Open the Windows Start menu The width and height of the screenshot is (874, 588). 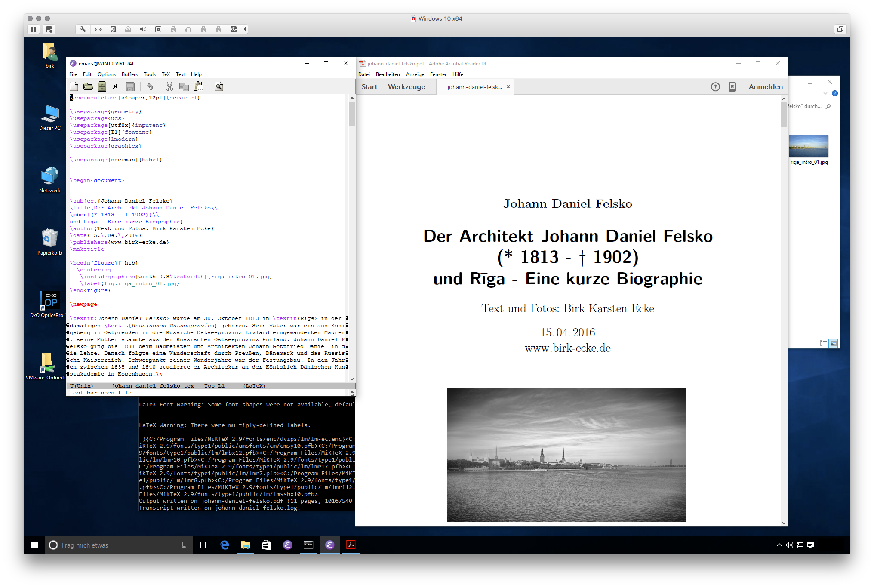(x=35, y=545)
